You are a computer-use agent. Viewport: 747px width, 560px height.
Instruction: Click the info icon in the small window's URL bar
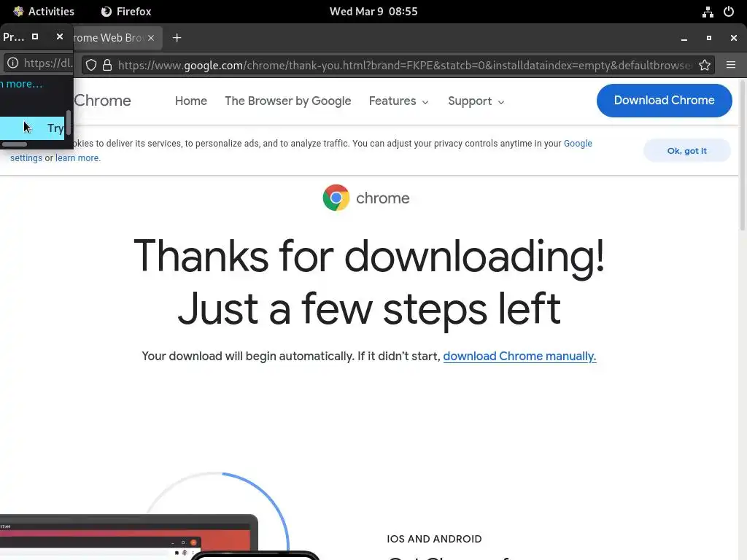pyautogui.click(x=13, y=63)
